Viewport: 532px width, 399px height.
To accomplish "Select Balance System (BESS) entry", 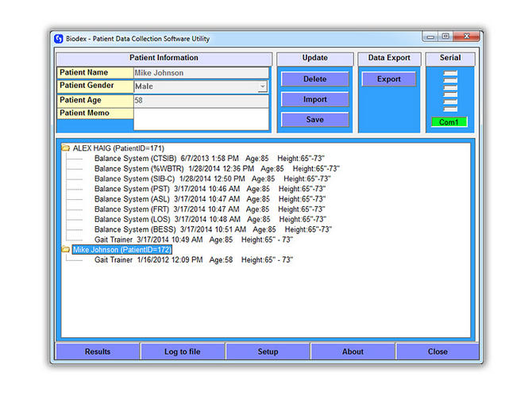I will click(x=213, y=229).
